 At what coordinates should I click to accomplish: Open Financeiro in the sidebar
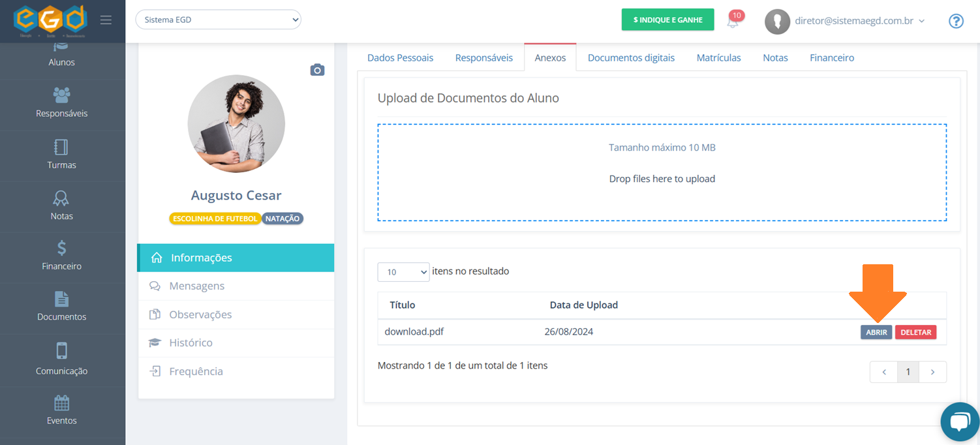(x=62, y=256)
